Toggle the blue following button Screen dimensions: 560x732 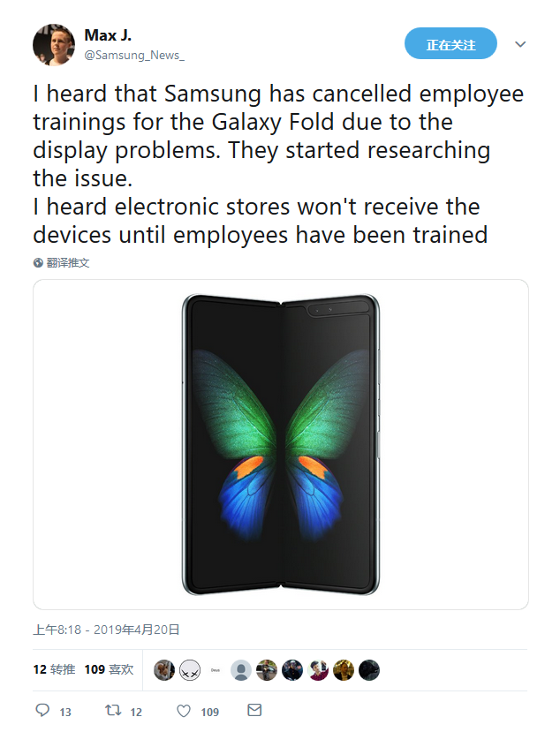pos(450,43)
